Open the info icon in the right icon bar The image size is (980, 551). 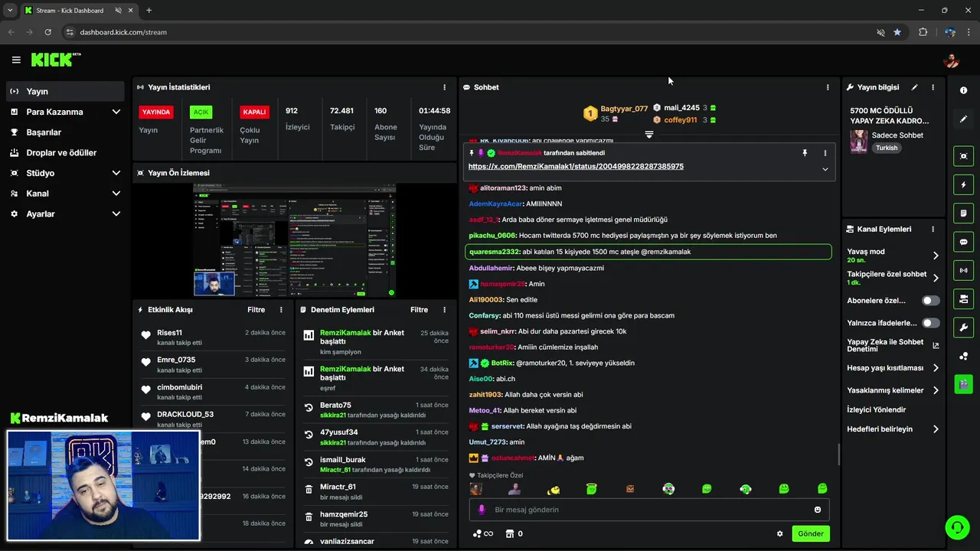[x=963, y=90]
